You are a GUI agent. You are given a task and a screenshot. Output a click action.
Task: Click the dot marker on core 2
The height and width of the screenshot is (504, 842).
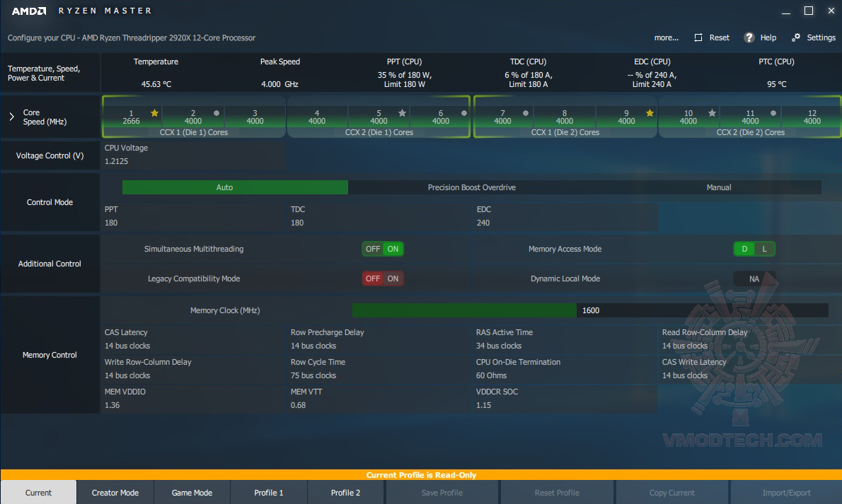click(x=217, y=113)
